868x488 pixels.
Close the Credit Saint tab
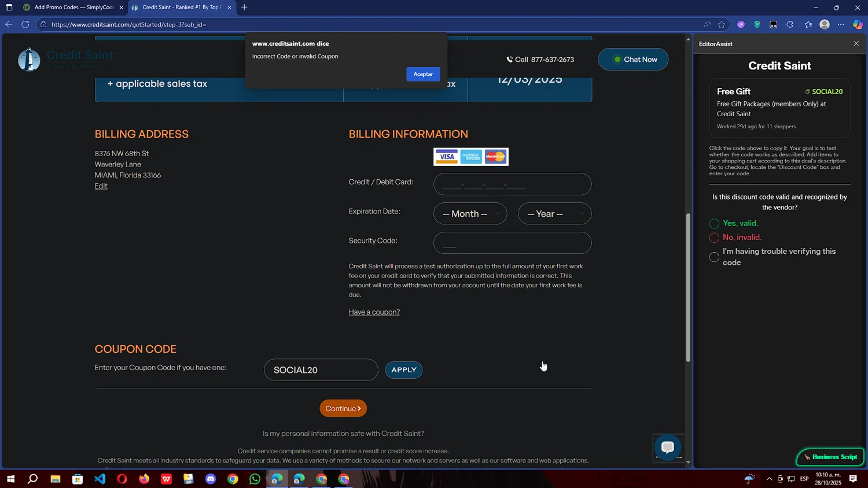pos(229,8)
